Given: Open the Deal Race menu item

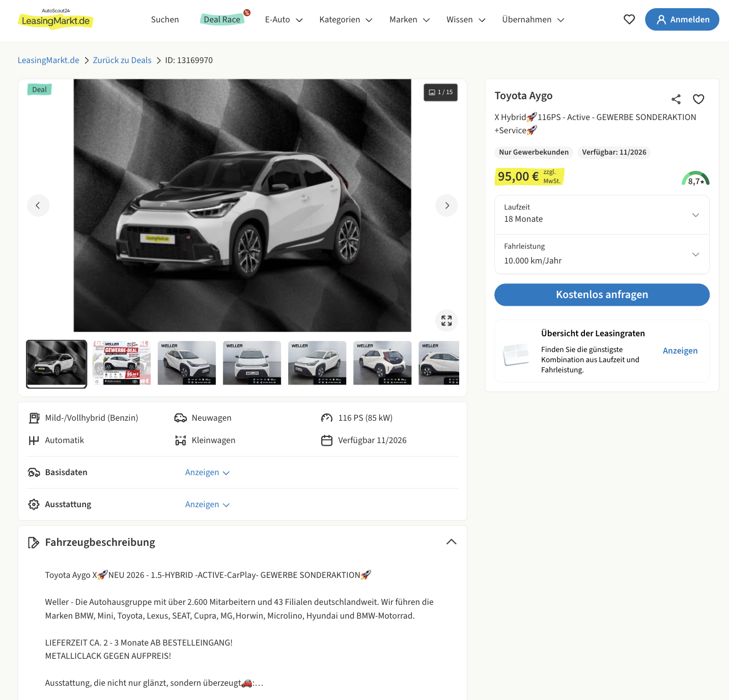Looking at the screenshot, I should click(222, 19).
